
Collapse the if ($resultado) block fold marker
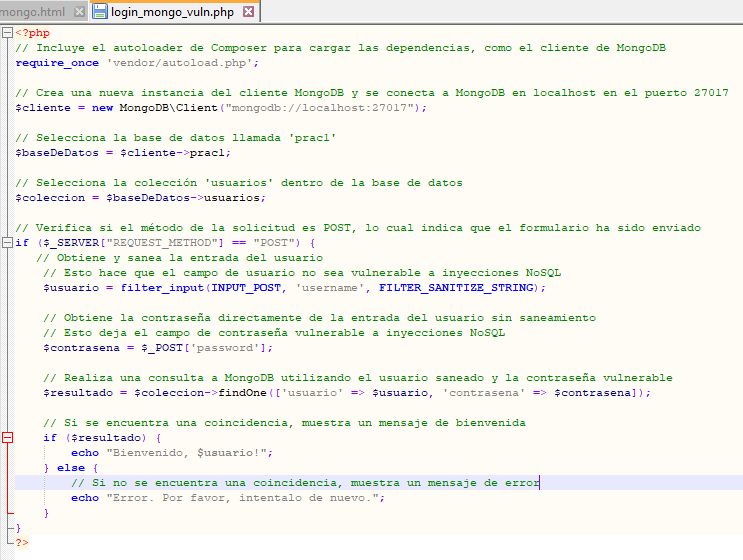click(7, 437)
